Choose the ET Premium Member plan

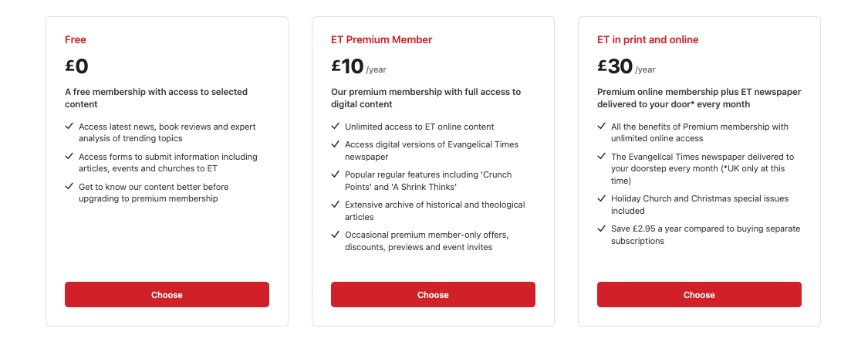[433, 294]
